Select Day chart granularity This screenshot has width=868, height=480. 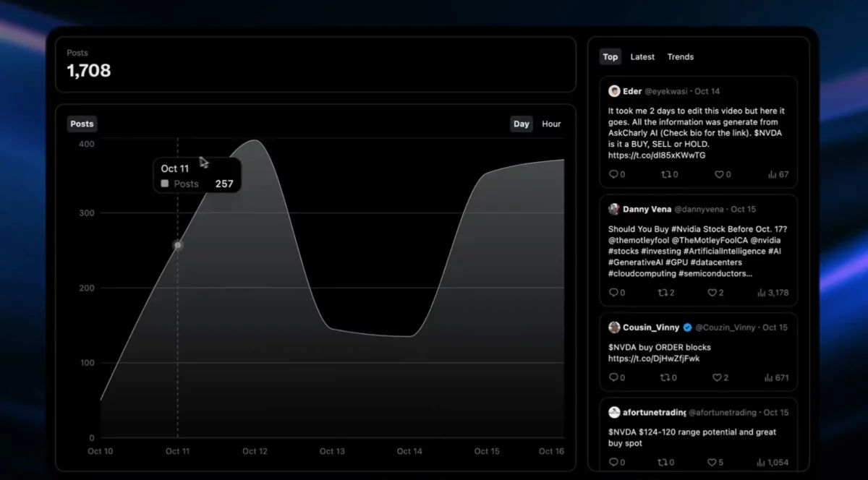pos(521,124)
